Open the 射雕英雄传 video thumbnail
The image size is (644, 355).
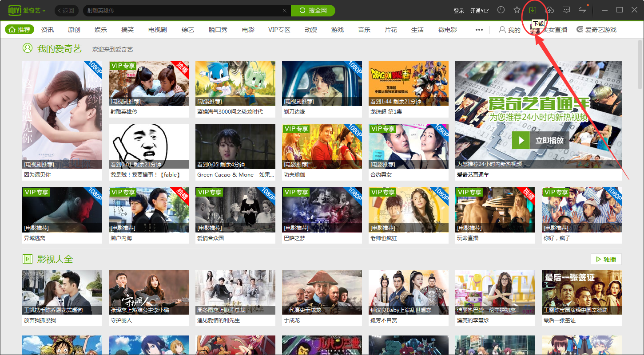(x=149, y=83)
